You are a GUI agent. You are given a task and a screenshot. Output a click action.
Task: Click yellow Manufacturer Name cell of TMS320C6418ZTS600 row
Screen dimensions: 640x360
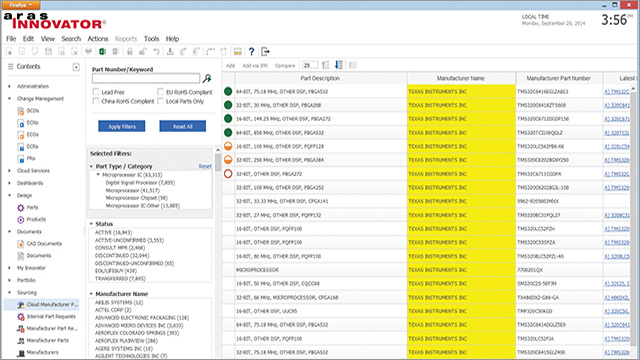tap(461, 105)
